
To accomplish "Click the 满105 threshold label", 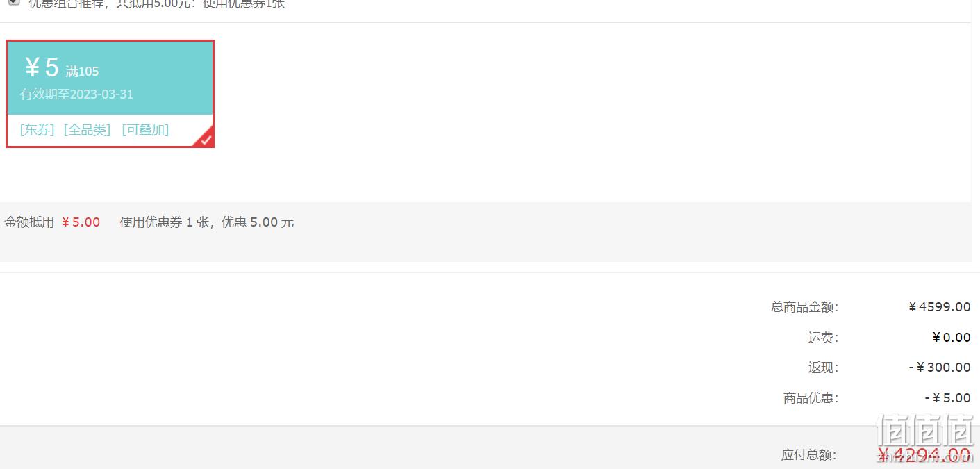I will [x=83, y=71].
